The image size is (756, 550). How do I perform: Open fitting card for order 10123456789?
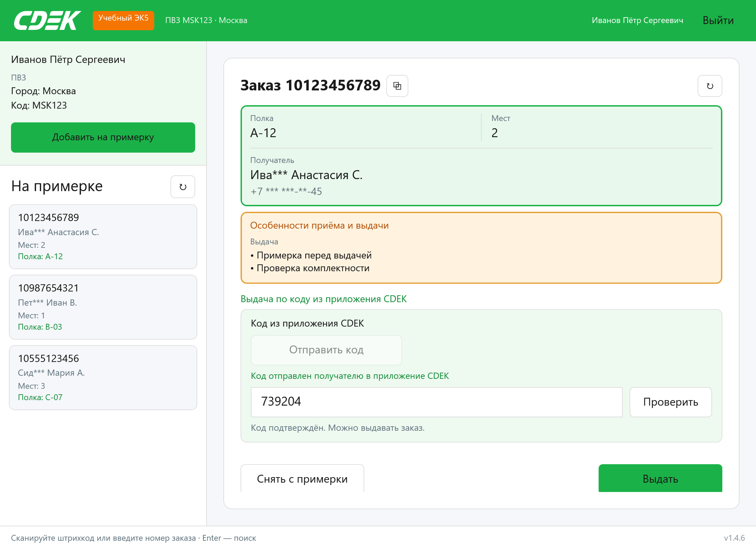pos(103,237)
